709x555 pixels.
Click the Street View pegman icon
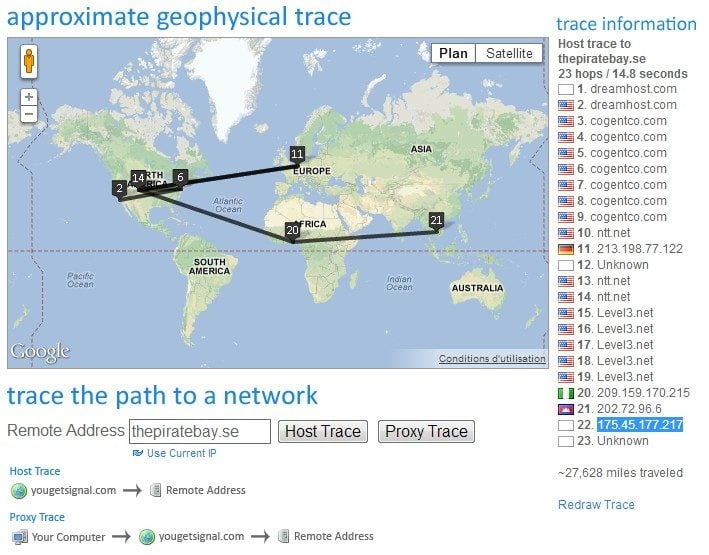pyautogui.click(x=28, y=62)
